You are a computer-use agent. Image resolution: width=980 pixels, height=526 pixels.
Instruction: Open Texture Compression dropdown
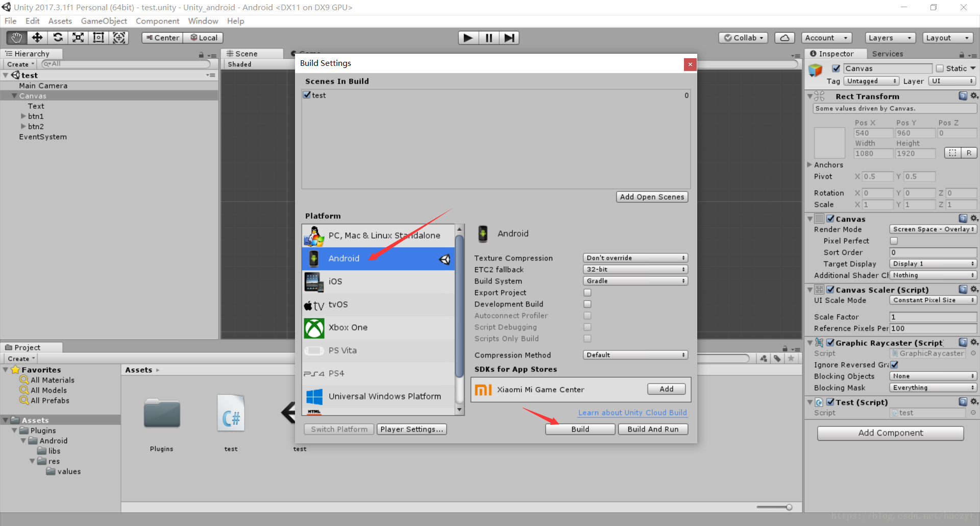635,258
